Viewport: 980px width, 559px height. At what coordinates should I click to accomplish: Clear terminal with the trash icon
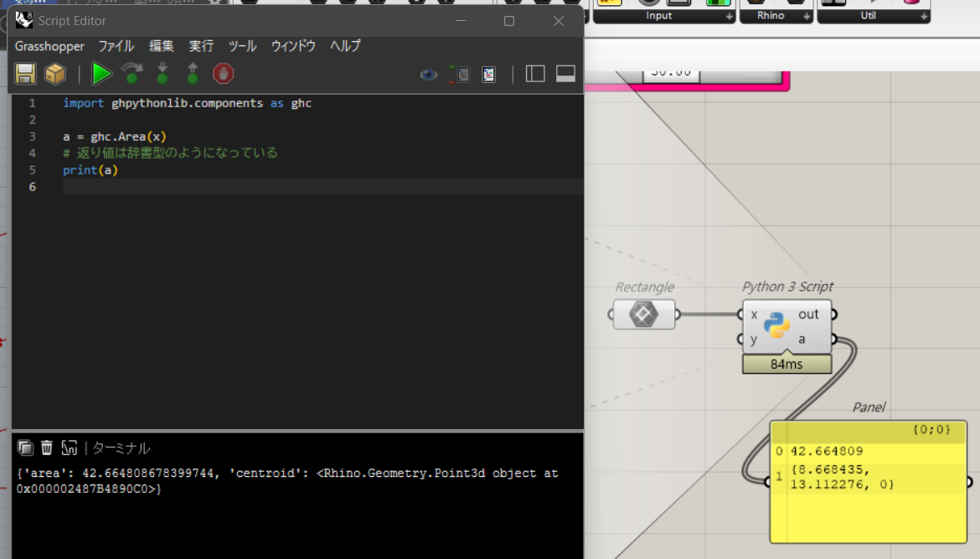[47, 448]
